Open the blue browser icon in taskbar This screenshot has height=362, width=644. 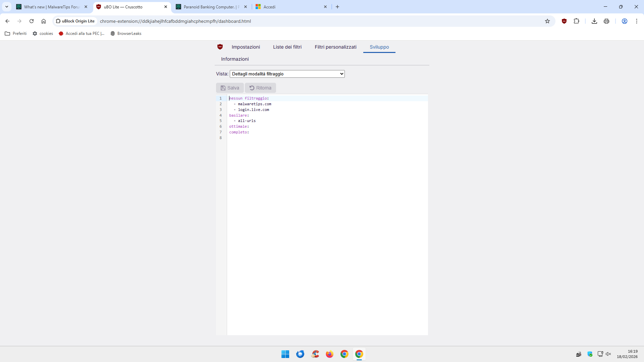point(300,354)
